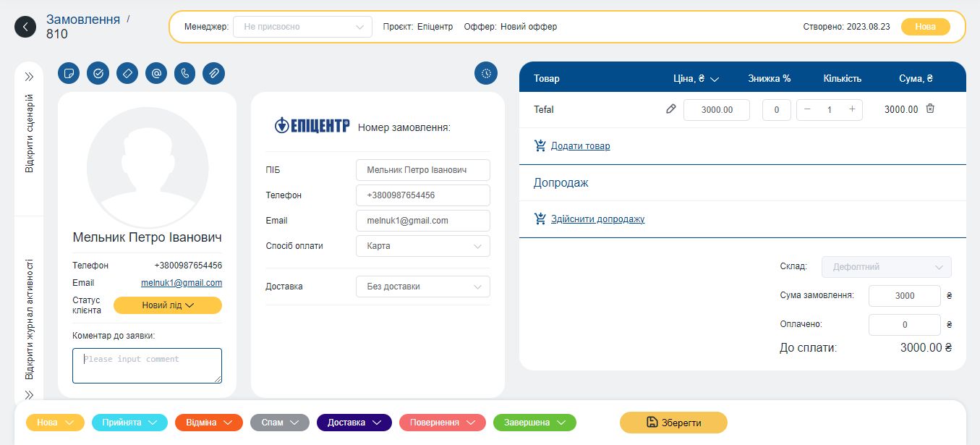The width and height of the screenshot is (980, 445).
Task: Click the Кількість column header
Action: (843, 79)
